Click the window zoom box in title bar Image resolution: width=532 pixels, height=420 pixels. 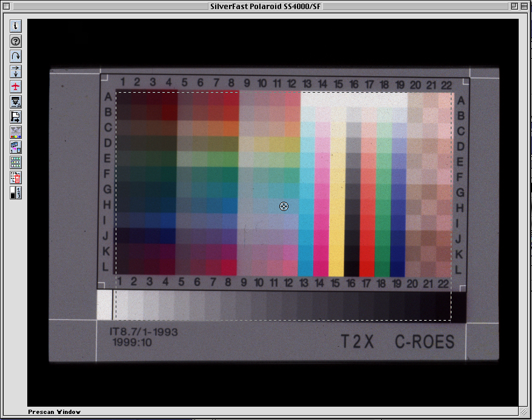pos(514,6)
